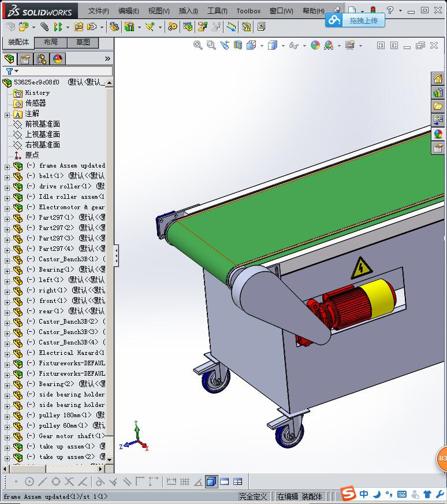The image size is (447, 504).
Task: Toggle the shaded cube filter in selection toolbar
Action: (x=211, y=481)
